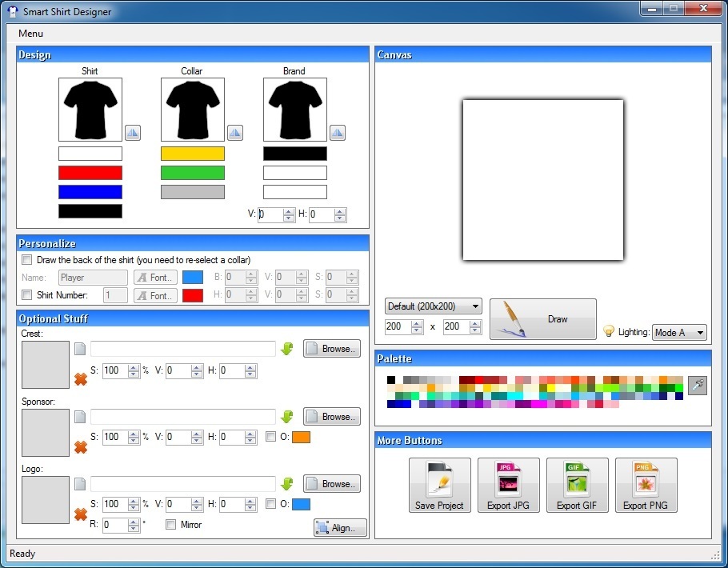Remove the Crest image with the orange X

[x=81, y=379]
